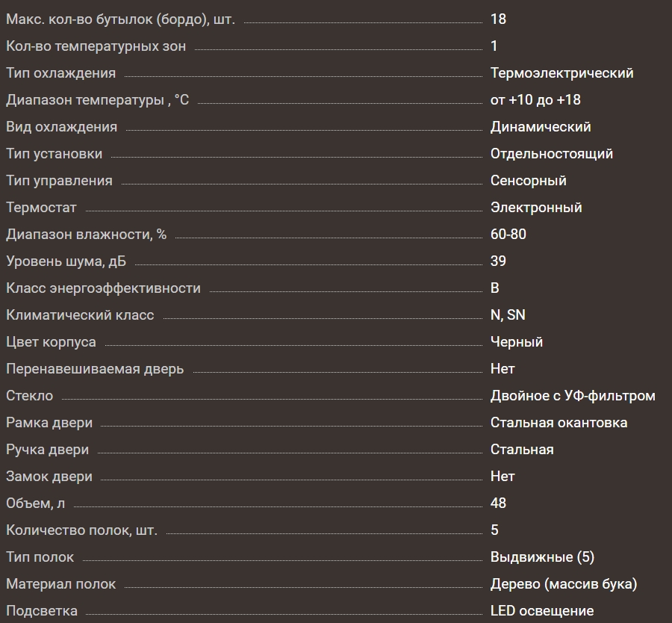Image resolution: width=672 pixels, height=623 pixels.
Task: Select the 'Сенсорный' control type value
Action: pos(529,181)
